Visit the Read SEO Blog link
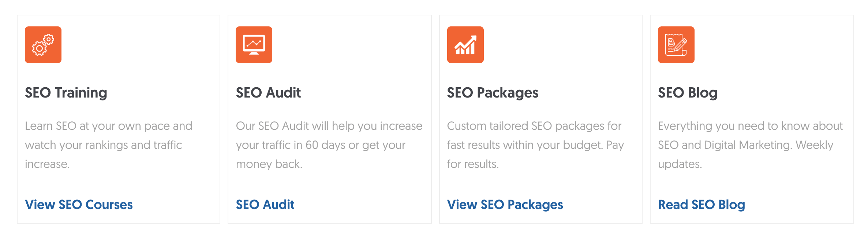 click(701, 205)
